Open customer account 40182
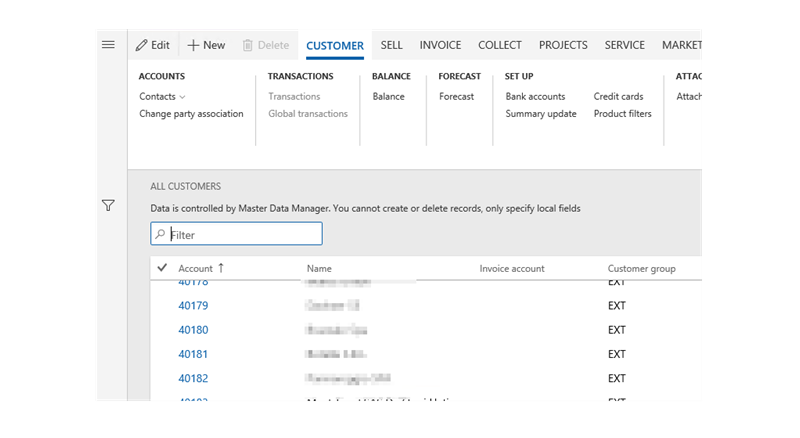 [193, 379]
